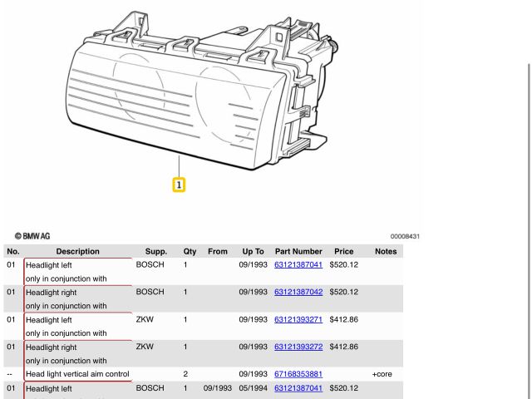The height and width of the screenshot is (399, 532).
Task: Select the Head light vertical aim control description
Action: [77, 374]
